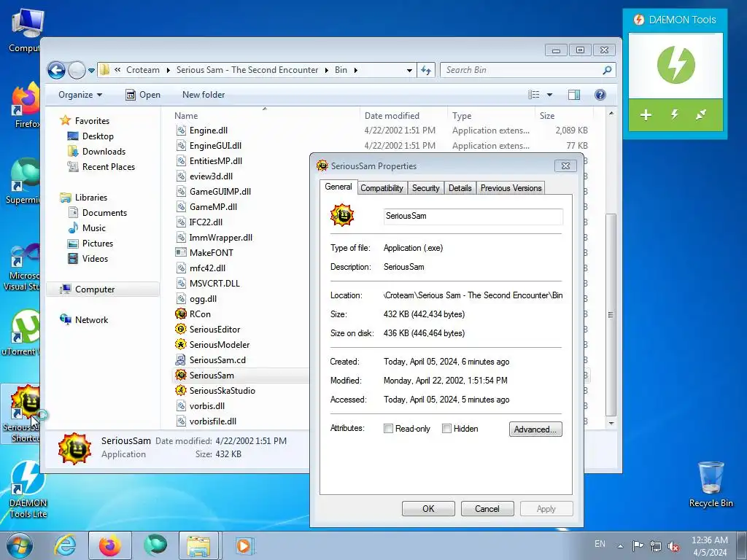The image size is (747, 560).
Task: Click the SeriousSam file name field
Action: click(473, 216)
